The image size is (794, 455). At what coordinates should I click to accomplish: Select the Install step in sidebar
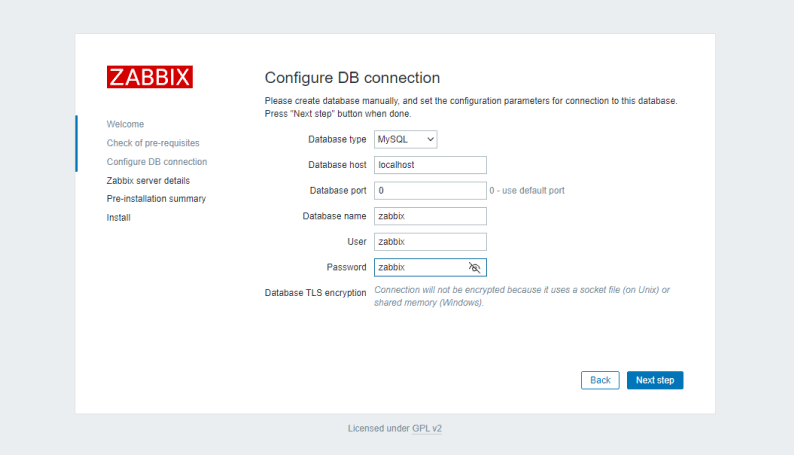(119, 217)
